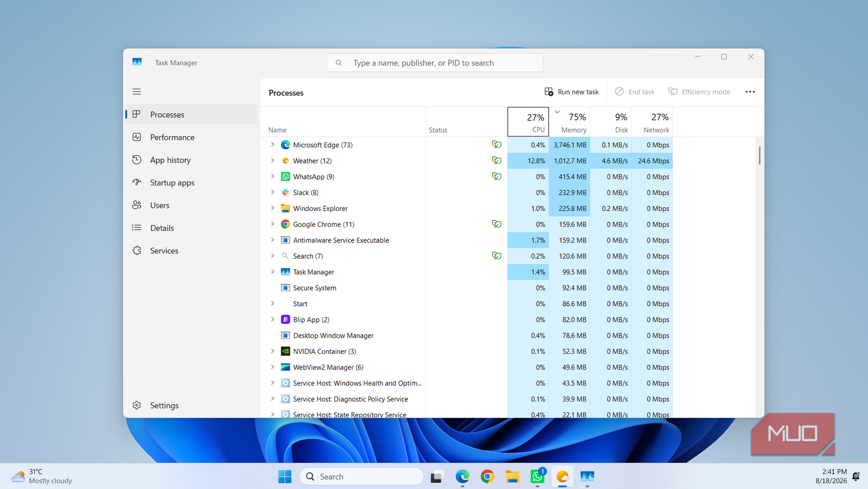Switch to App history tab

[x=190, y=160]
